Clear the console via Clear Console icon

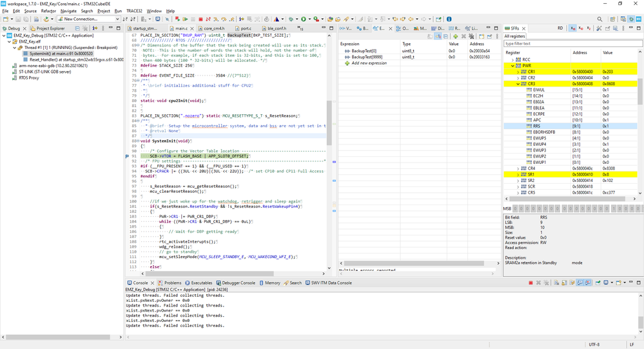click(x=556, y=283)
